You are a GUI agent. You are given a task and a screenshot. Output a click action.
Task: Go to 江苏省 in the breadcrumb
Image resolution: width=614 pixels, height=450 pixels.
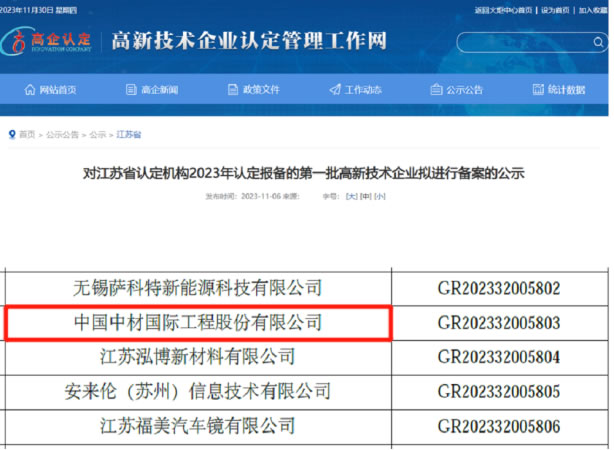coord(129,134)
